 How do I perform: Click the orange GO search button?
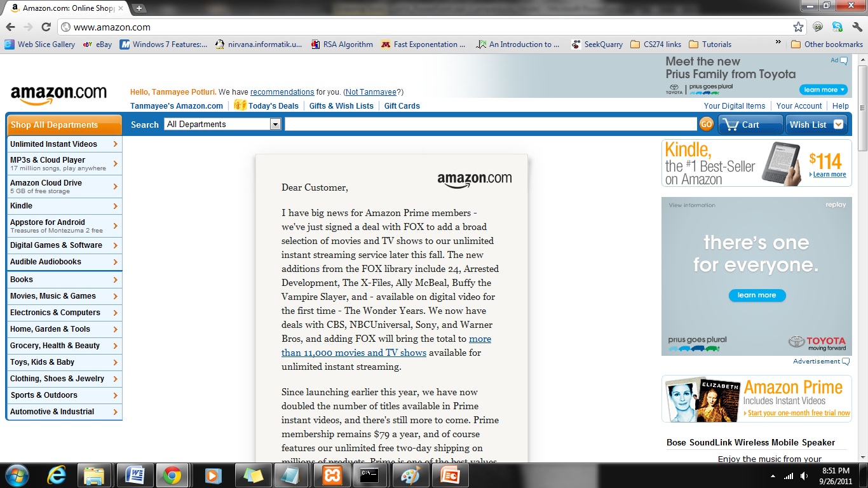coord(706,125)
